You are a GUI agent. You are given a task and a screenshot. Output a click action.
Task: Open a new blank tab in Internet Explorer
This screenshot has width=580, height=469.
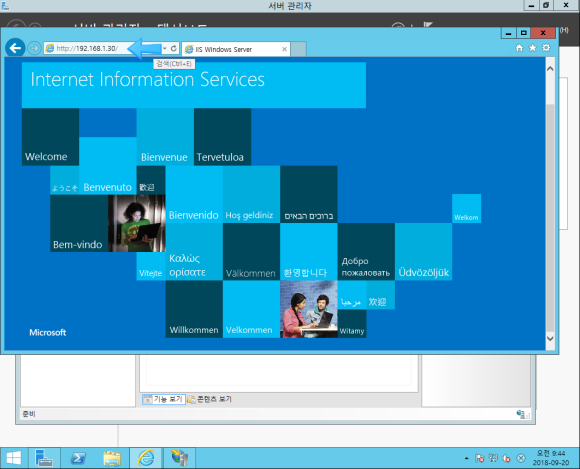298,49
